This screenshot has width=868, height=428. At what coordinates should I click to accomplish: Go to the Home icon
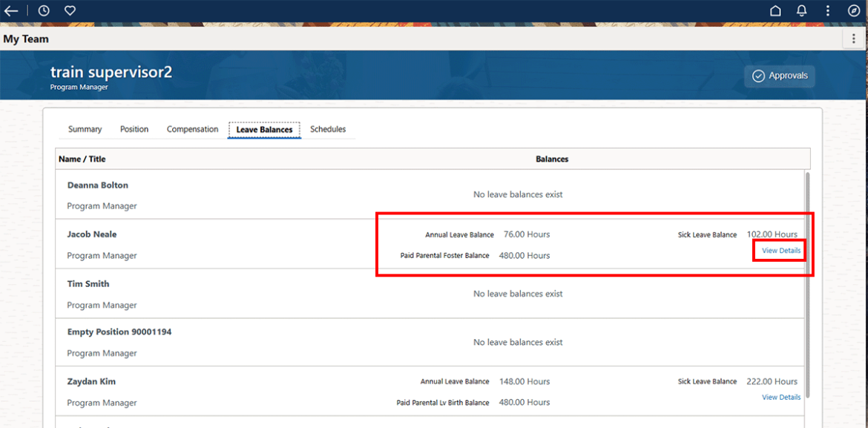(775, 10)
